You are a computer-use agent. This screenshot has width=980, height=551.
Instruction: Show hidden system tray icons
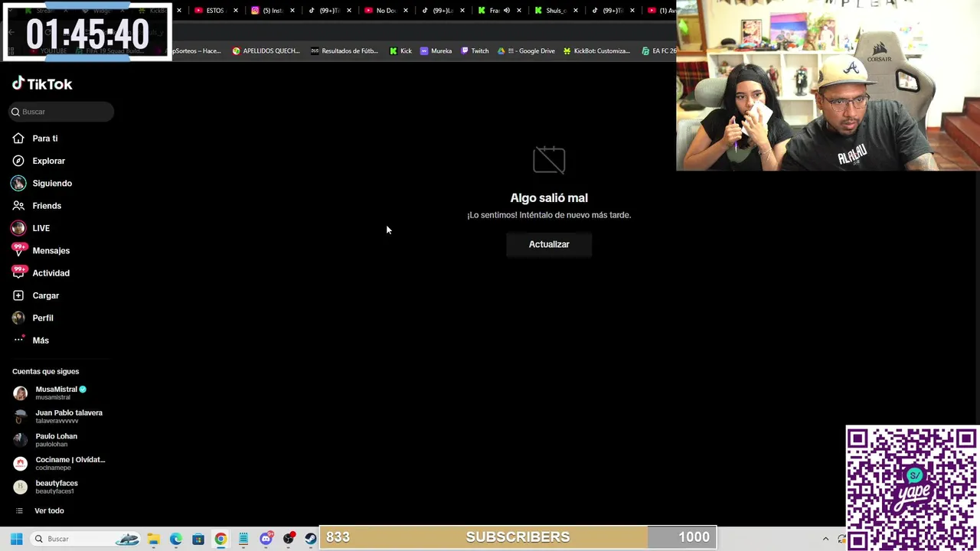coord(825,539)
